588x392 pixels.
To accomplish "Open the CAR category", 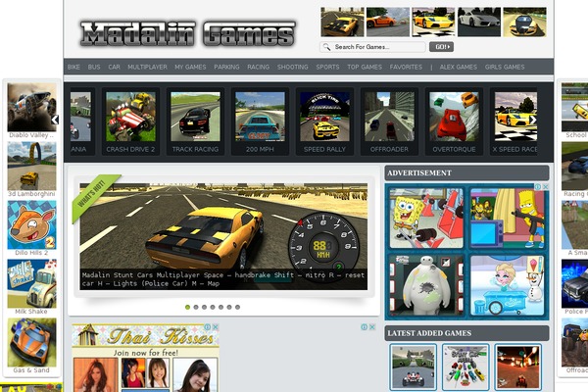I will (114, 68).
